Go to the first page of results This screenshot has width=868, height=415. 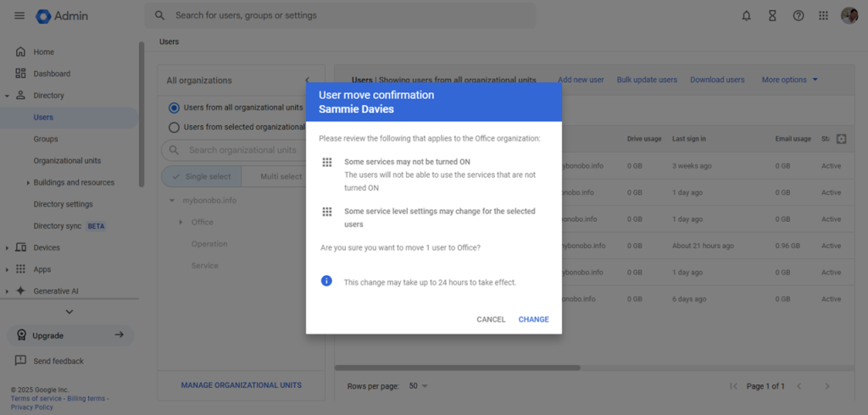pos(733,386)
